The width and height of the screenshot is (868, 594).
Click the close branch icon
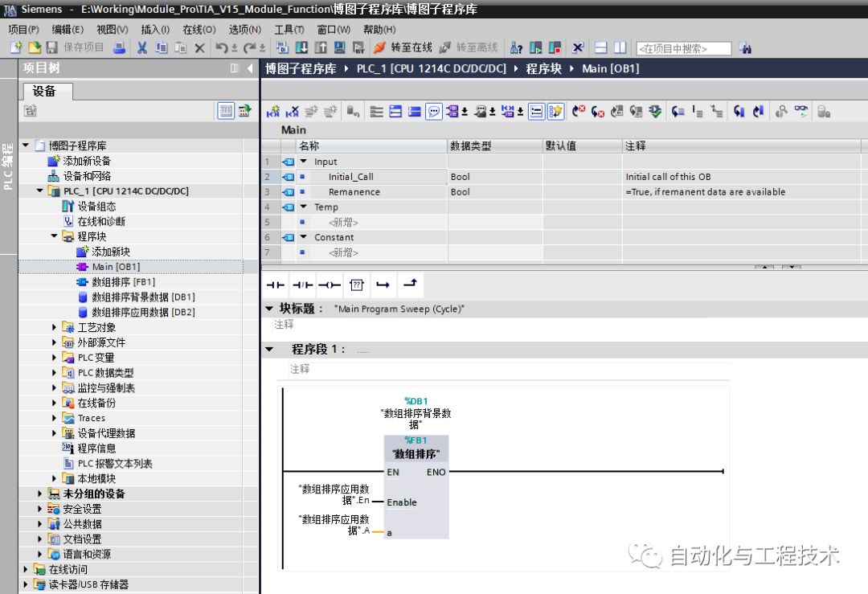(410, 284)
